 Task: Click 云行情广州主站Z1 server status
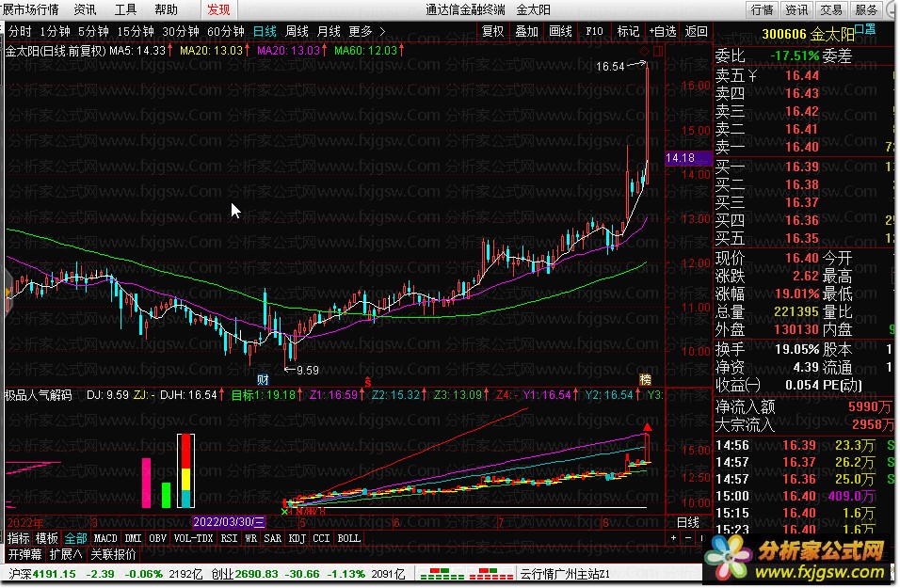[565, 574]
